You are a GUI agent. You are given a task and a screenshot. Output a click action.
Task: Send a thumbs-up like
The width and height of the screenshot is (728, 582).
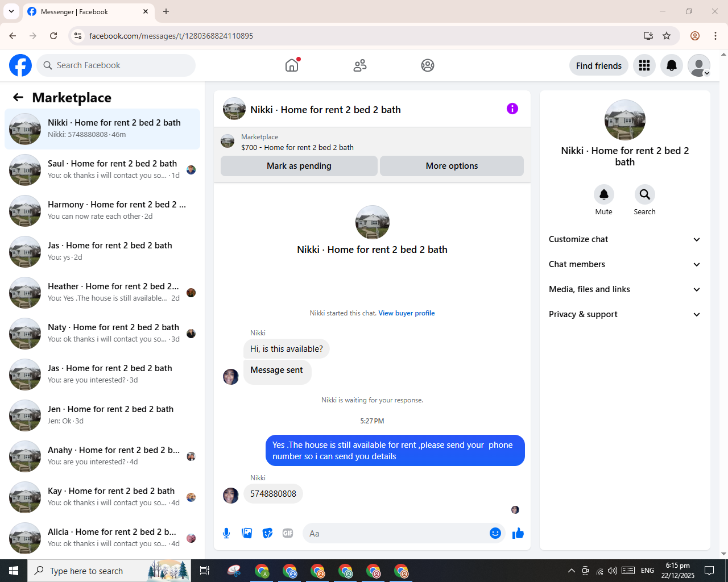[518, 533]
